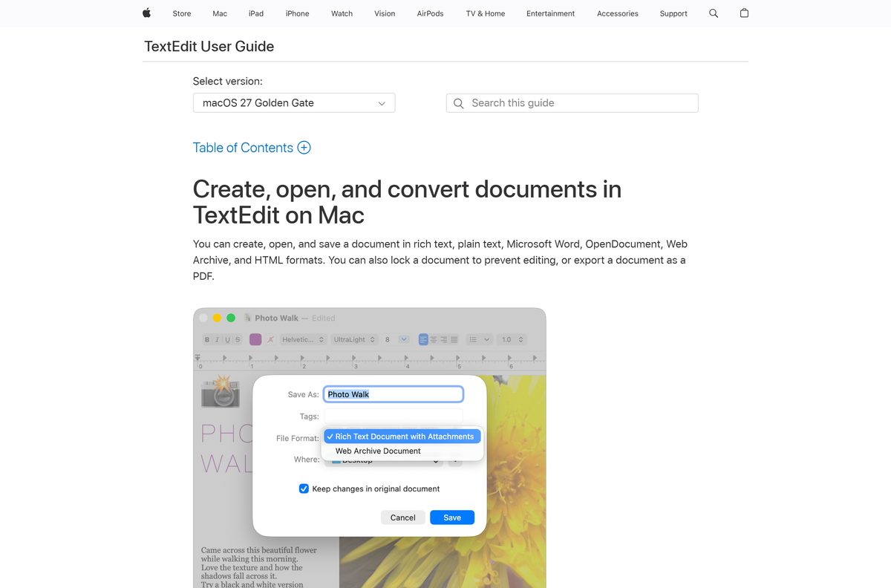Image resolution: width=891 pixels, height=588 pixels.
Task: Click the "File Format:" label
Action: (297, 439)
